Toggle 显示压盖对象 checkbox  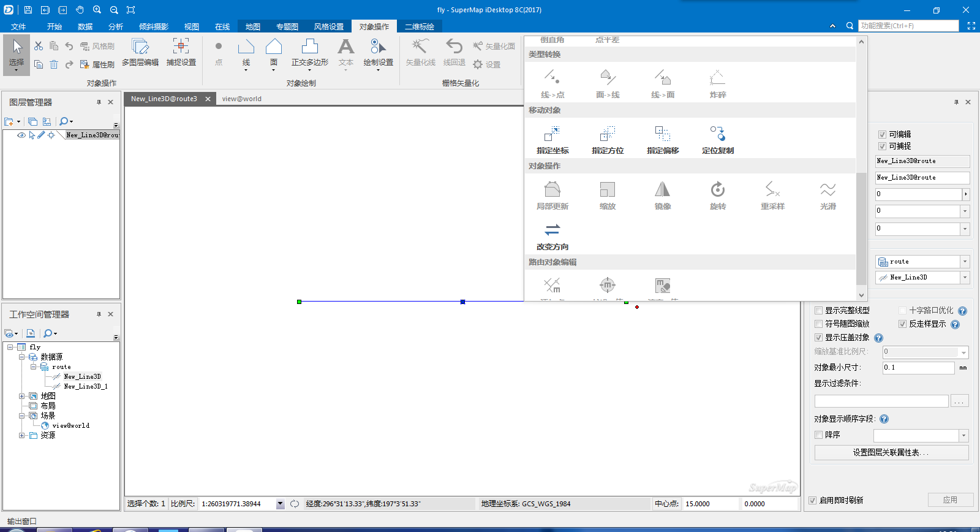pos(818,338)
